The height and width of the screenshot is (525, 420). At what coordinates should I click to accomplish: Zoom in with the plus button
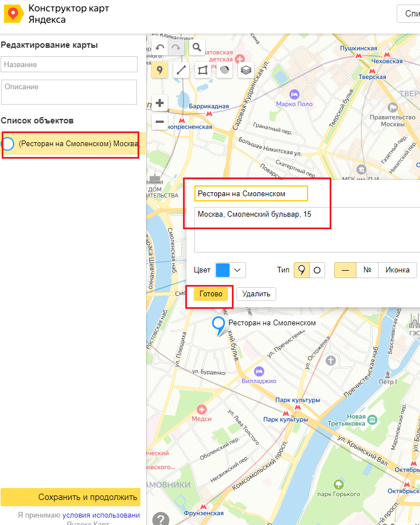(x=160, y=103)
